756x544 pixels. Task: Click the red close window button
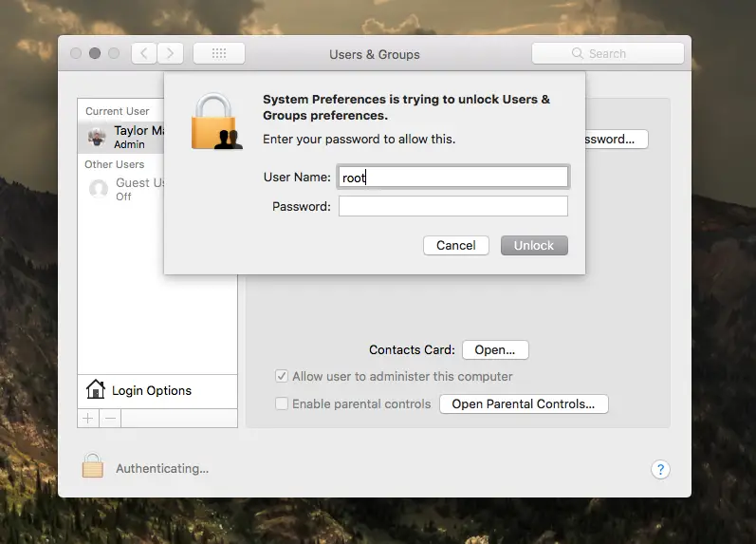click(76, 53)
